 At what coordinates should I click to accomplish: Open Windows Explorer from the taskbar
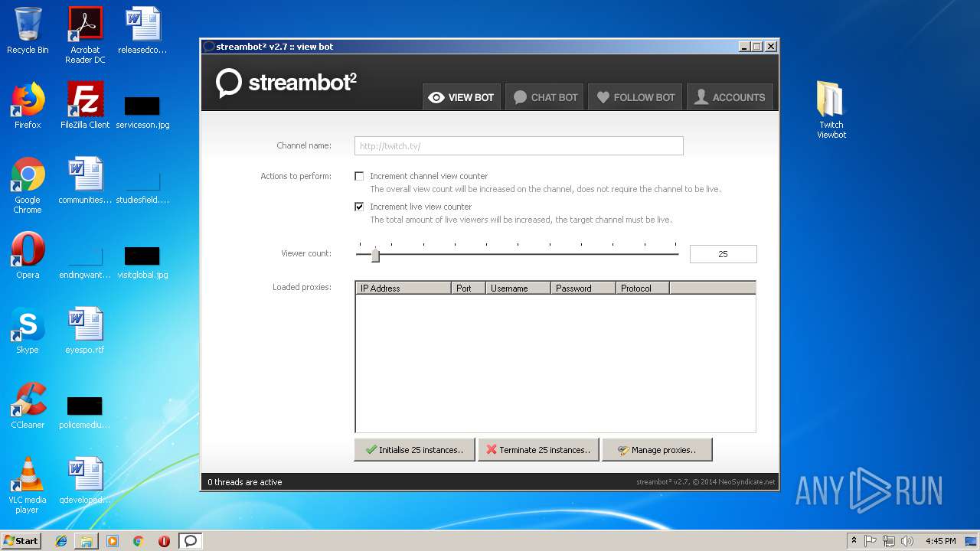(x=87, y=541)
